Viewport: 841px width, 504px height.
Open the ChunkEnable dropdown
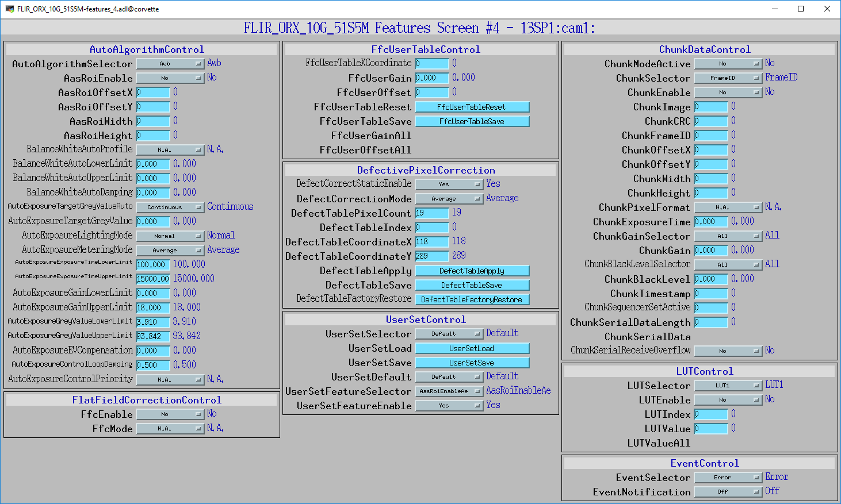[728, 93]
